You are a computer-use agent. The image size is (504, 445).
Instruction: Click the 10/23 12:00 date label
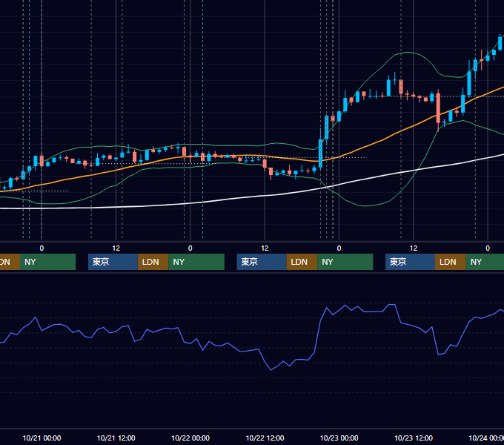[x=414, y=438]
